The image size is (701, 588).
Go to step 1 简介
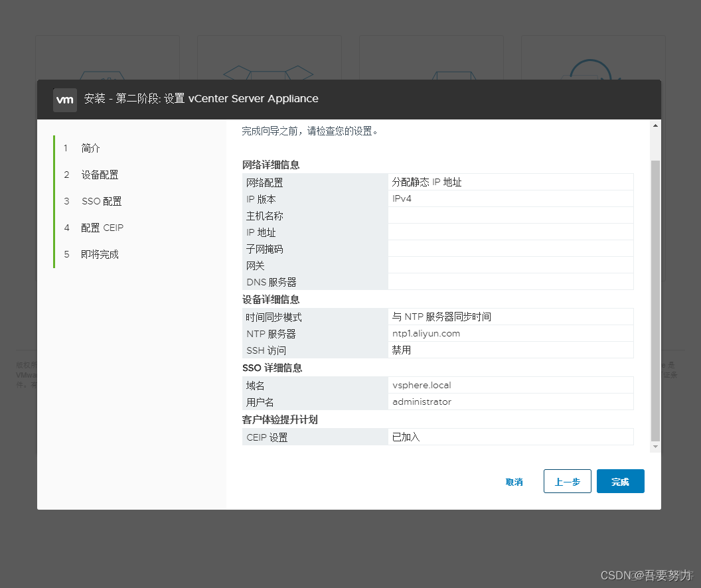[90, 149]
